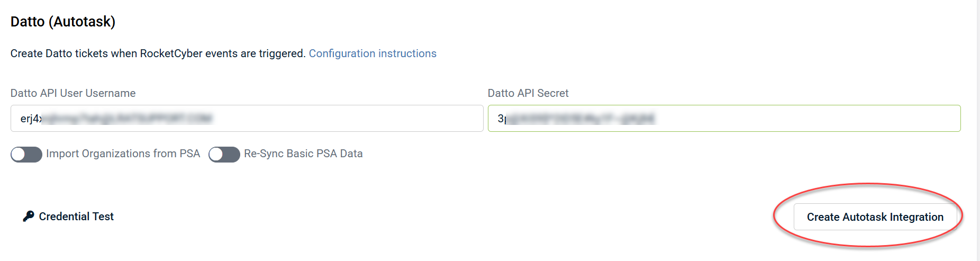Click Create Autotask Integration button

pos(875,217)
